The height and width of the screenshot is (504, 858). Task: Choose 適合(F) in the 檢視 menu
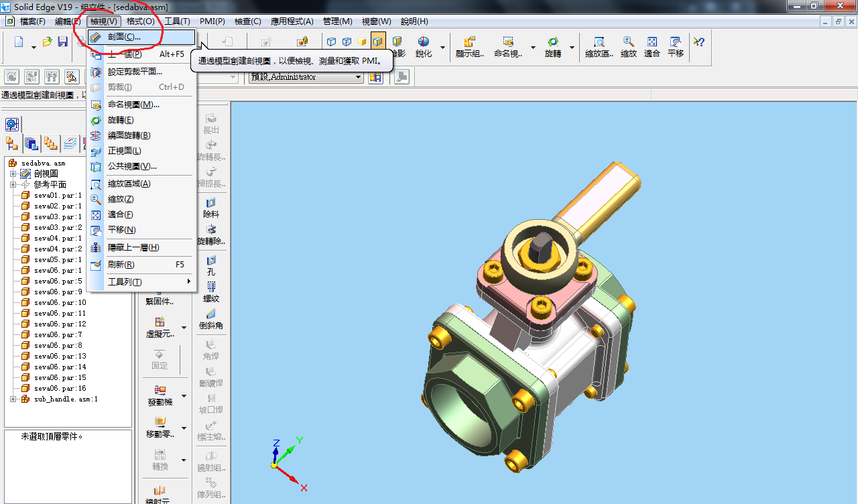(x=141, y=214)
